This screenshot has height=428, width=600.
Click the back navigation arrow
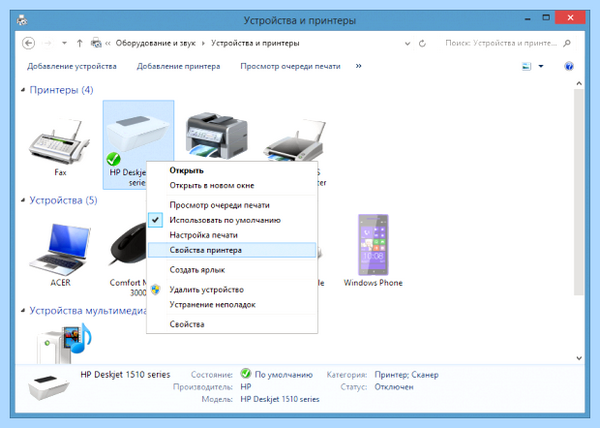click(28, 43)
